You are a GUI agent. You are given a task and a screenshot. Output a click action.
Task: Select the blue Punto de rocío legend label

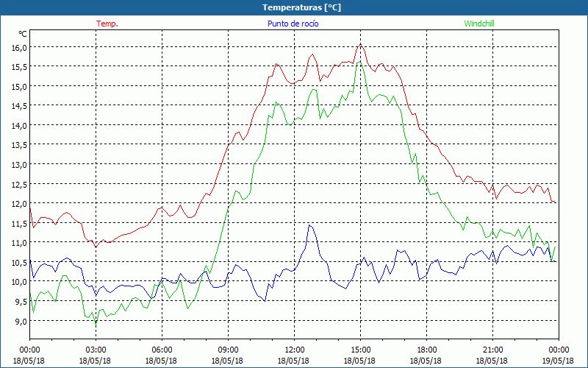pyautogui.click(x=293, y=24)
